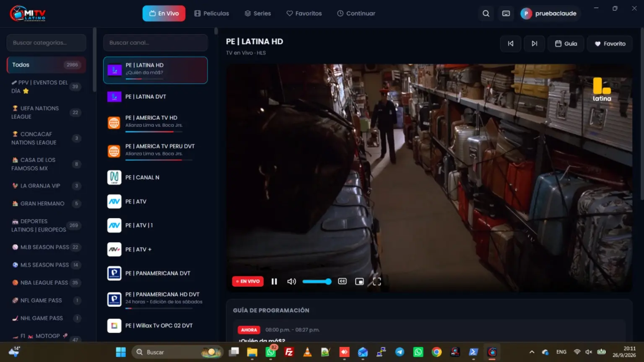Open the NFL GAME PASS category
This screenshot has height=362, width=644.
(x=47, y=300)
